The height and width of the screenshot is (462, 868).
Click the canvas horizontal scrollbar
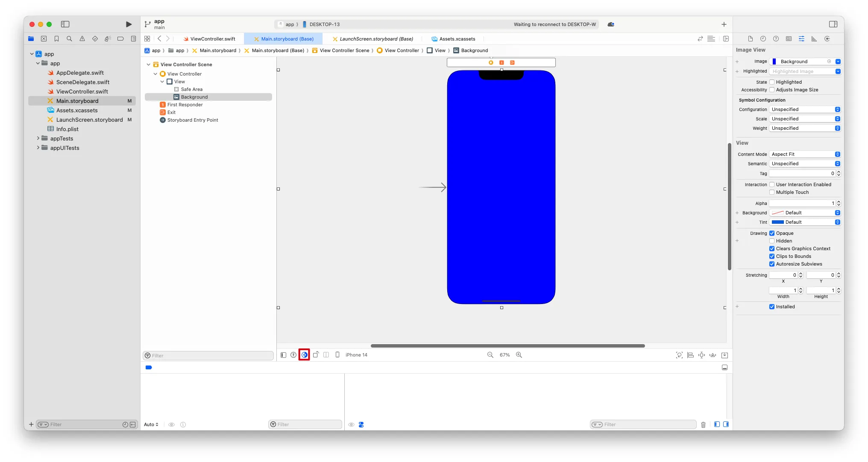(507, 346)
